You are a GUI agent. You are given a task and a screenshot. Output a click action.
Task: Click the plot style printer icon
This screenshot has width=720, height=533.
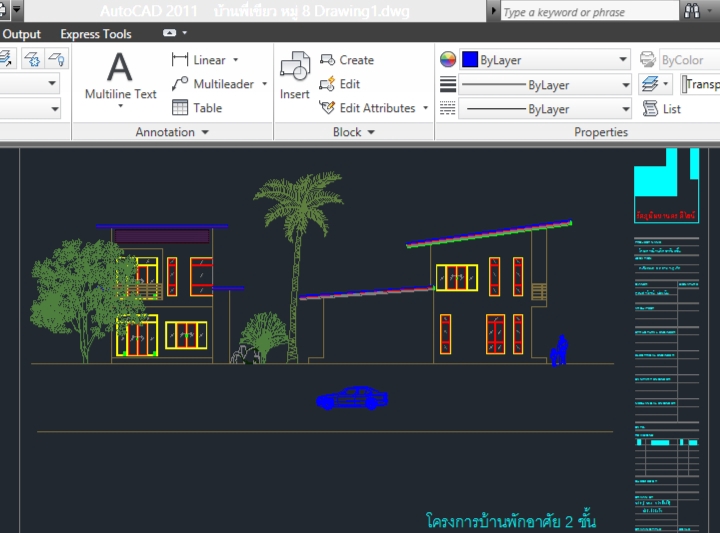[x=647, y=59]
